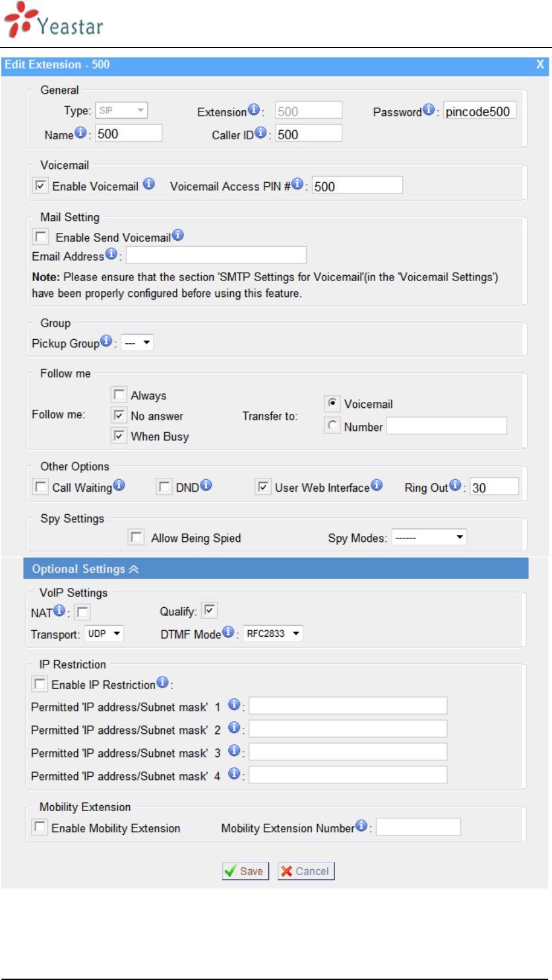
Task: Tick the Allow Being Spied checkbox
Action: (137, 537)
